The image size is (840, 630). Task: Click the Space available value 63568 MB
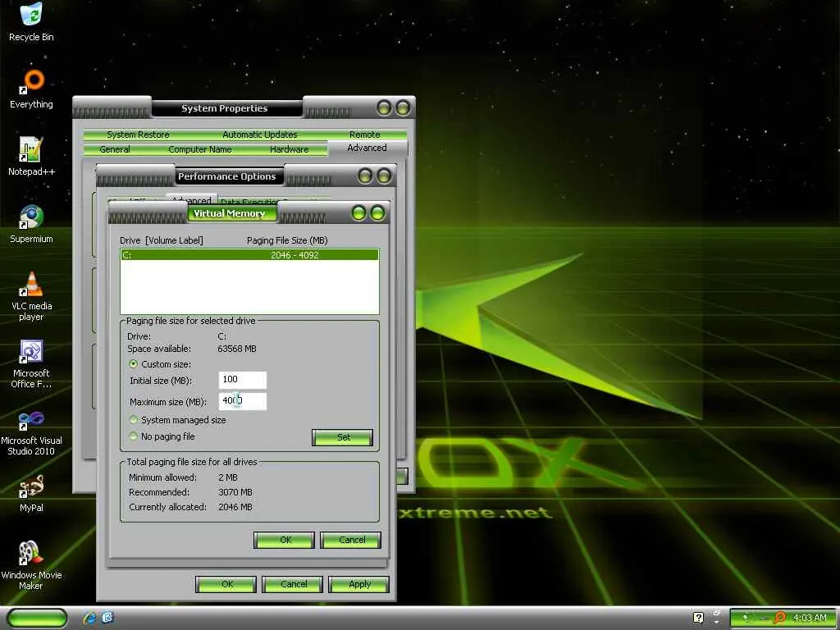pyautogui.click(x=237, y=349)
